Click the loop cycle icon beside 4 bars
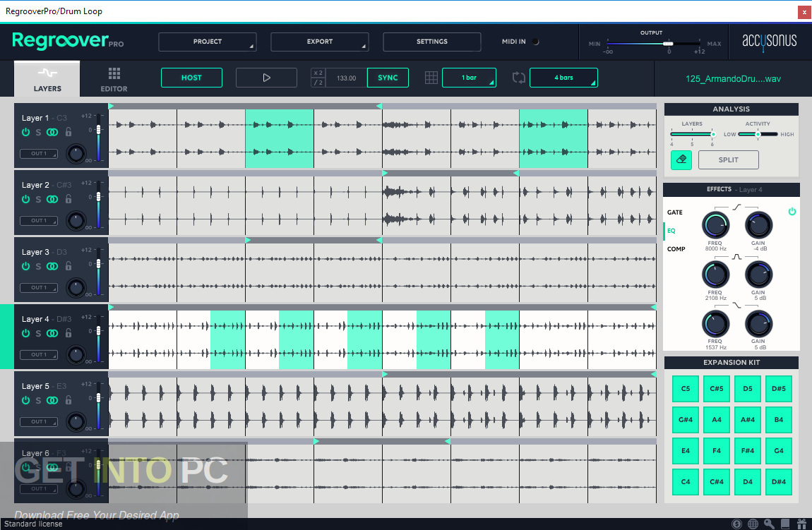The height and width of the screenshot is (530, 812). (x=518, y=78)
